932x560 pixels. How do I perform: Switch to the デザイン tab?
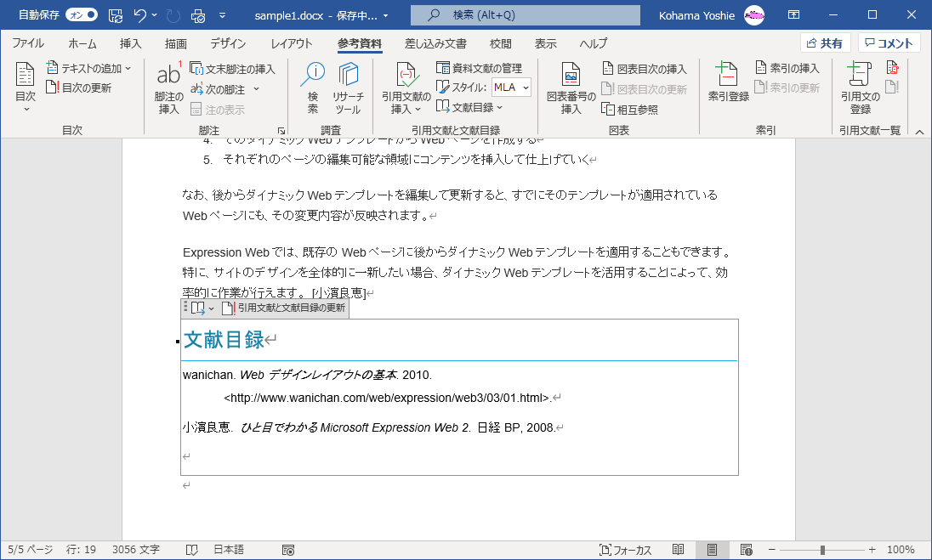(x=228, y=43)
